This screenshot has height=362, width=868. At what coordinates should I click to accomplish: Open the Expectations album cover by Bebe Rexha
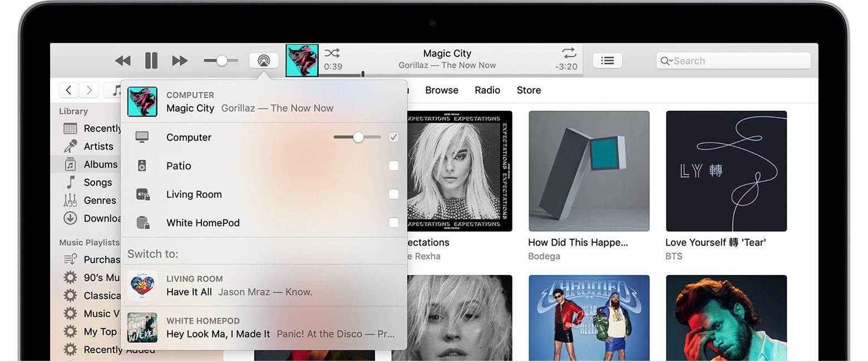tap(460, 171)
